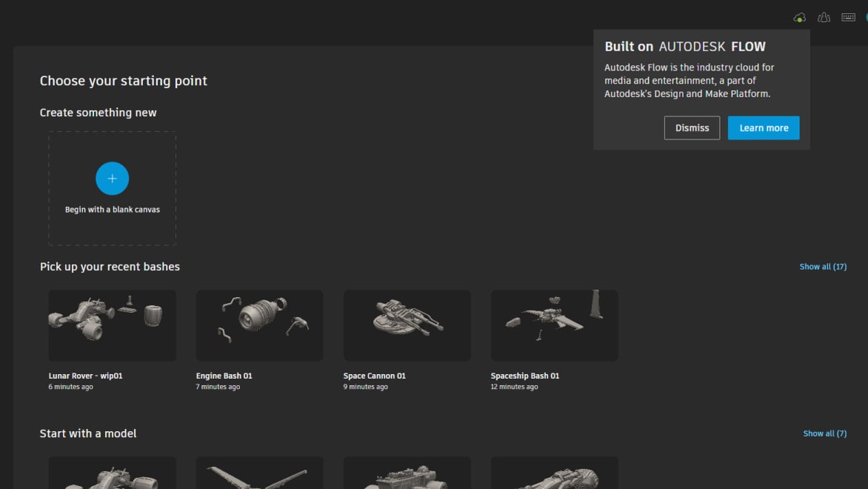The image size is (868, 489).
Task: Open the keyboard shortcuts icon
Action: coord(848,18)
